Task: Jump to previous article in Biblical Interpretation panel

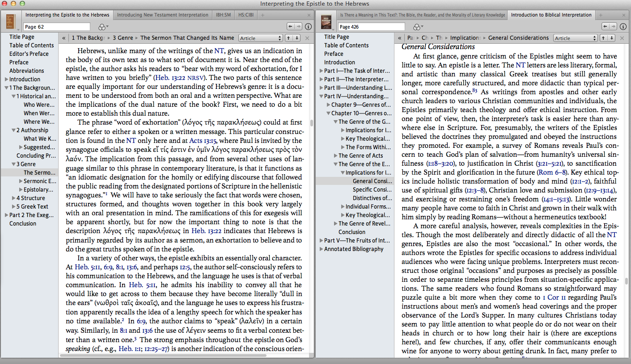Action: [x=602, y=38]
